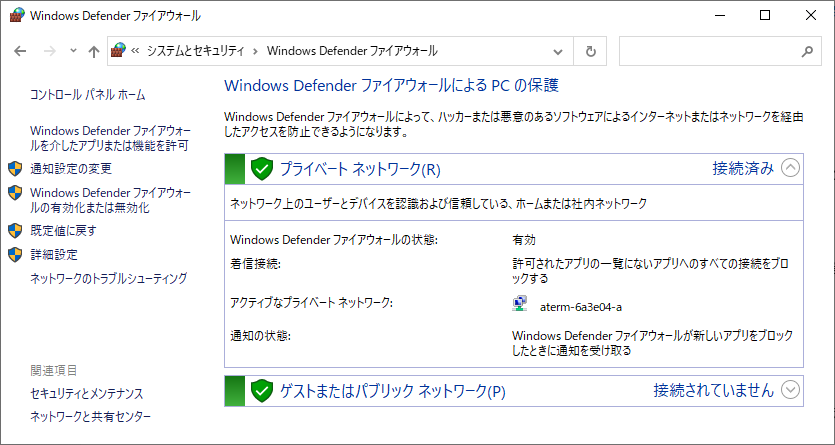Screen dimensions: 835x445
Task: Collapse the プライベート ネットワーク section chevron
Action: pos(790,168)
